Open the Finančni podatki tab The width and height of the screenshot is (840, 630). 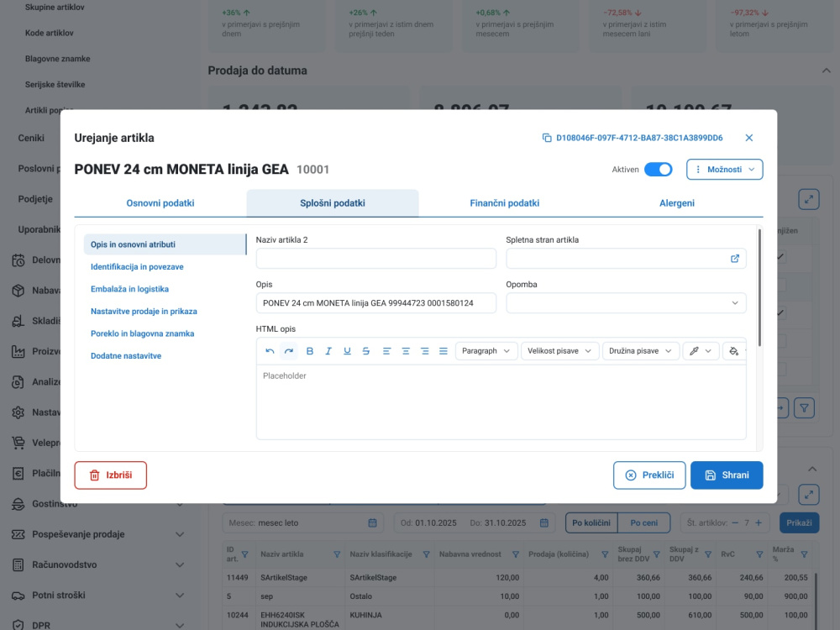[504, 203]
